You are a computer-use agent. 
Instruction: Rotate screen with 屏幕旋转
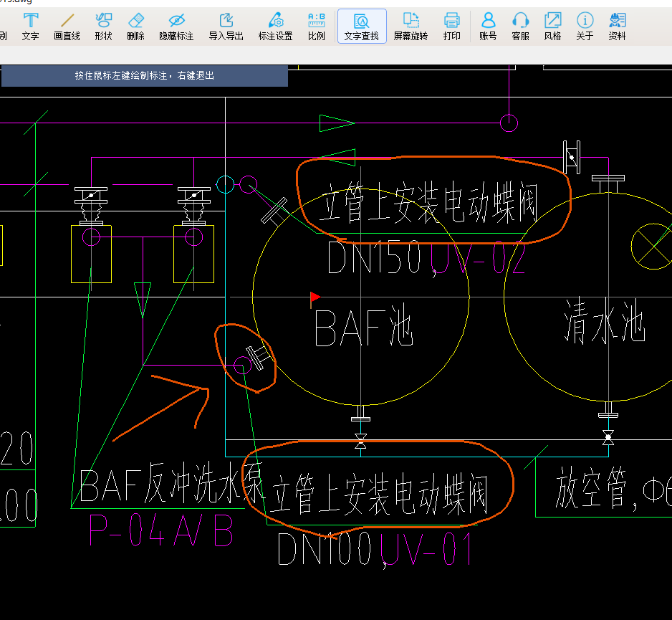[x=411, y=27]
